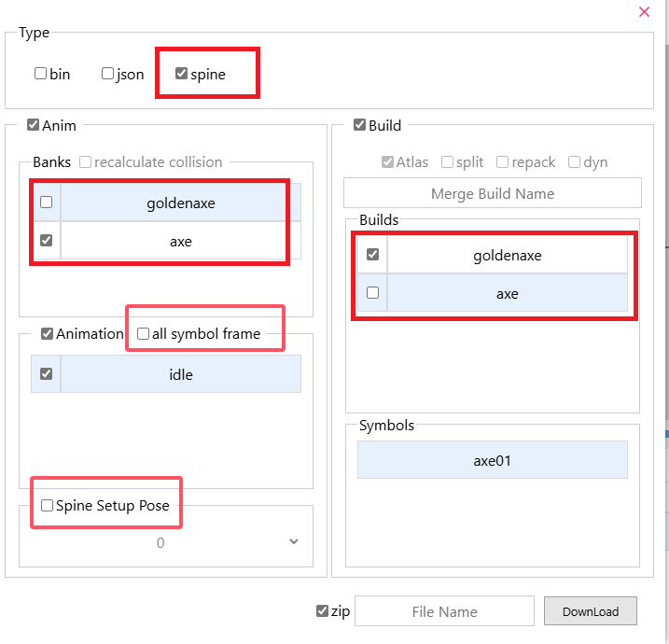Uncheck the axe bank checkbox
The image size is (669, 644).
[47, 241]
